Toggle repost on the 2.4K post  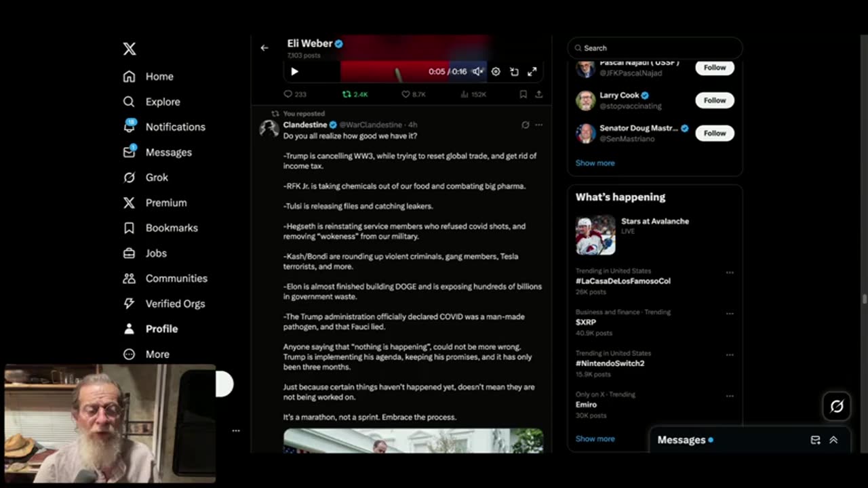tap(355, 94)
